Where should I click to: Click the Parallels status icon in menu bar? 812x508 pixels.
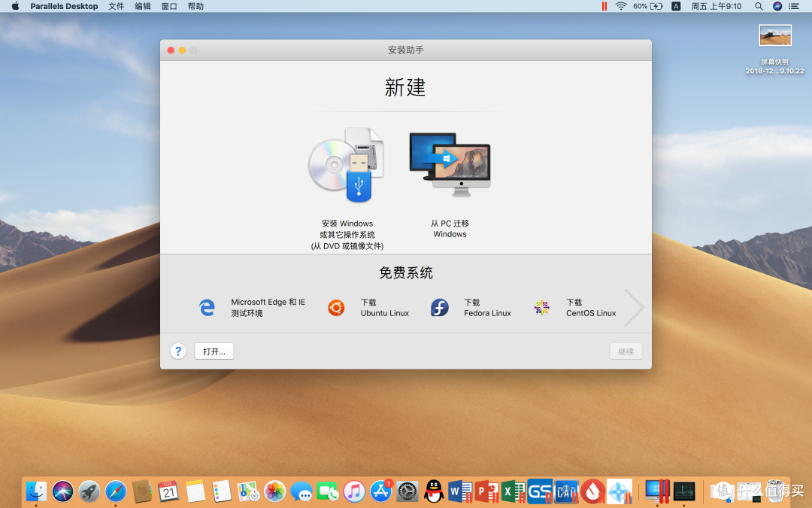coord(604,6)
